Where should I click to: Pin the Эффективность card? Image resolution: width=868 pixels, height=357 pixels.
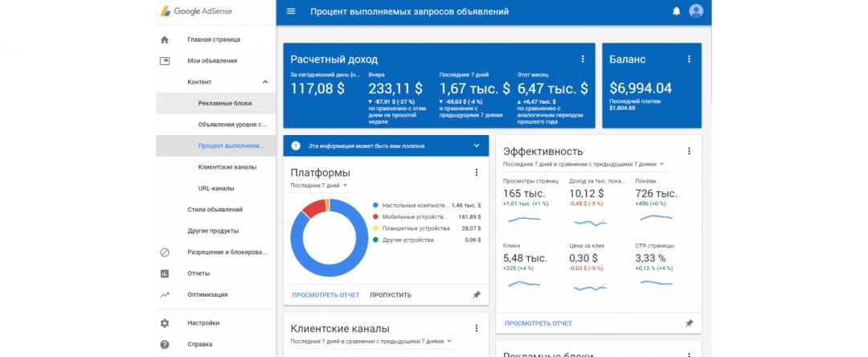tap(690, 323)
